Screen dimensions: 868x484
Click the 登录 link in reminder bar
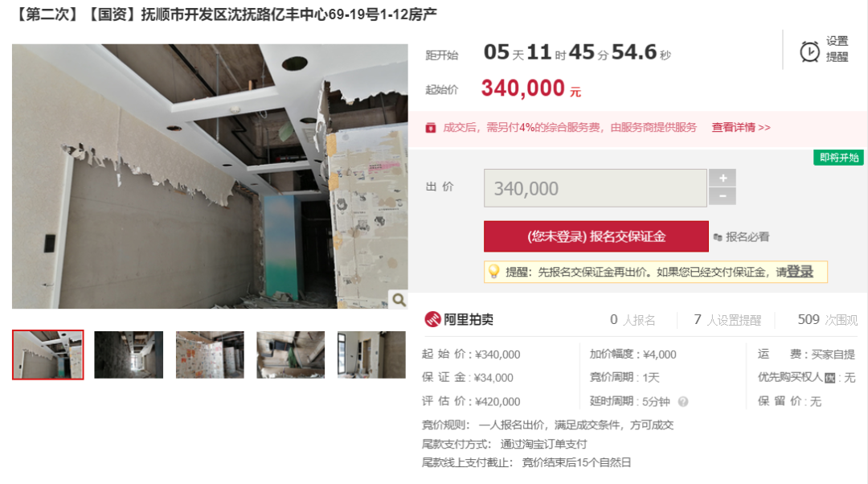coord(800,272)
